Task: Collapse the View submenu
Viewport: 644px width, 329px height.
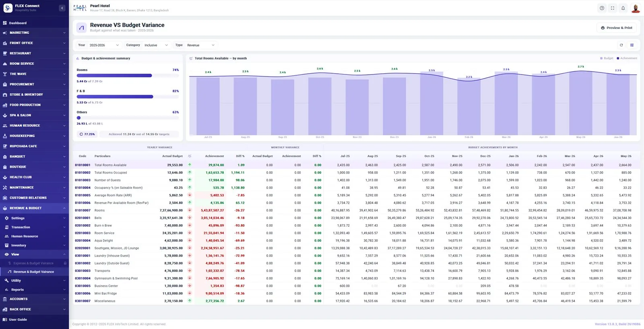Action: click(34, 255)
